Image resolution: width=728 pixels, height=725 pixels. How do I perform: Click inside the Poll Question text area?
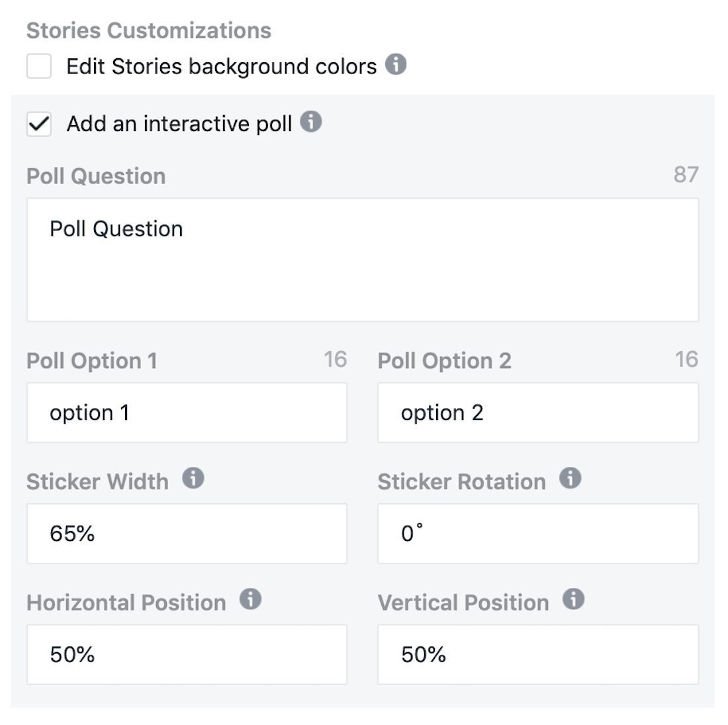point(363,258)
